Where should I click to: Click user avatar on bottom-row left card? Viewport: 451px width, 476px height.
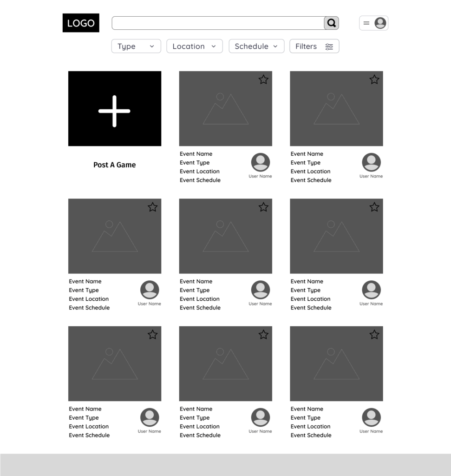[x=150, y=417]
